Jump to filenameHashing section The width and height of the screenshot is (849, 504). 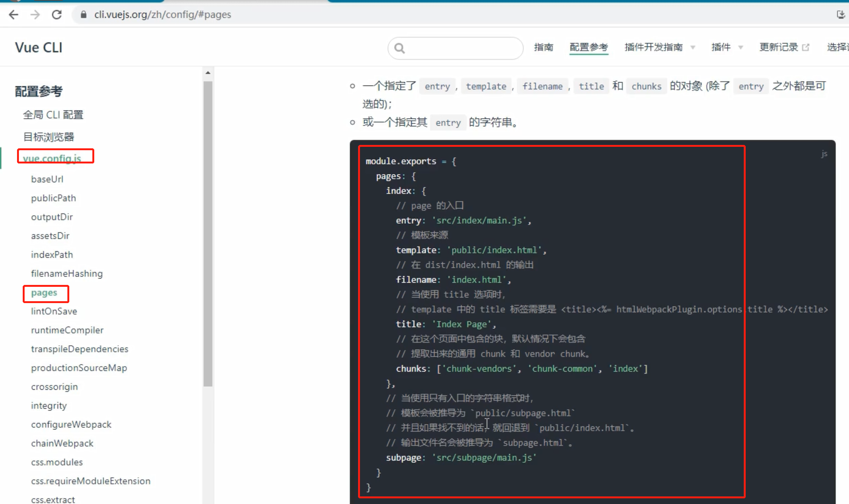pos(67,274)
